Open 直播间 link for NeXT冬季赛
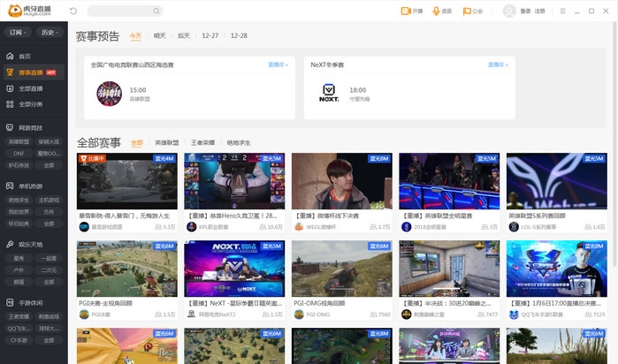This screenshot has height=364, width=618. [498, 64]
